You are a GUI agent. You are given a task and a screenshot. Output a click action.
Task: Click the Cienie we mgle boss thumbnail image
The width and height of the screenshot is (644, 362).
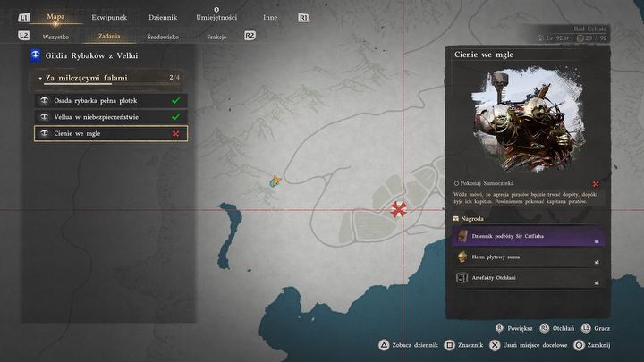coord(529,119)
